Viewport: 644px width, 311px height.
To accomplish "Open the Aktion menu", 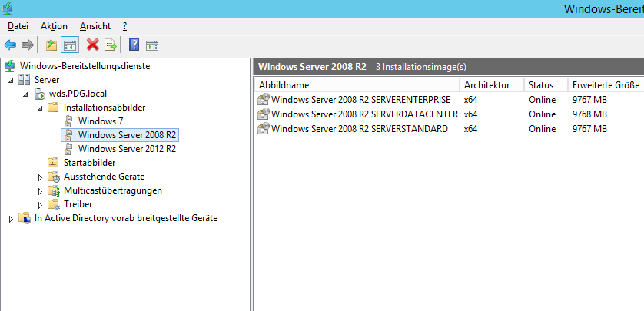I will 54,26.
